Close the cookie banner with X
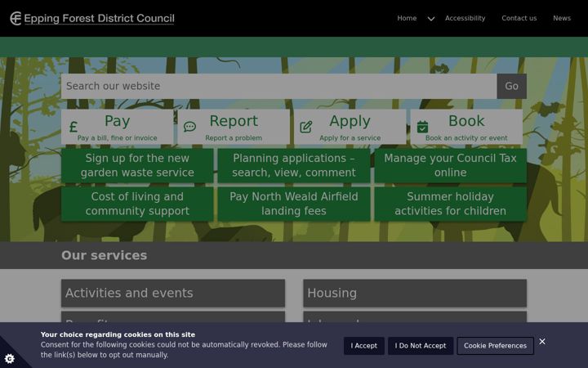This screenshot has width=588, height=368. pyautogui.click(x=542, y=341)
